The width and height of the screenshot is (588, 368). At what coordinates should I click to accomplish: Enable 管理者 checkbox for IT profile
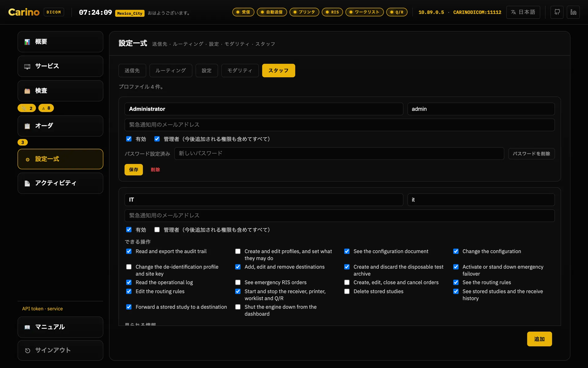pos(157,230)
